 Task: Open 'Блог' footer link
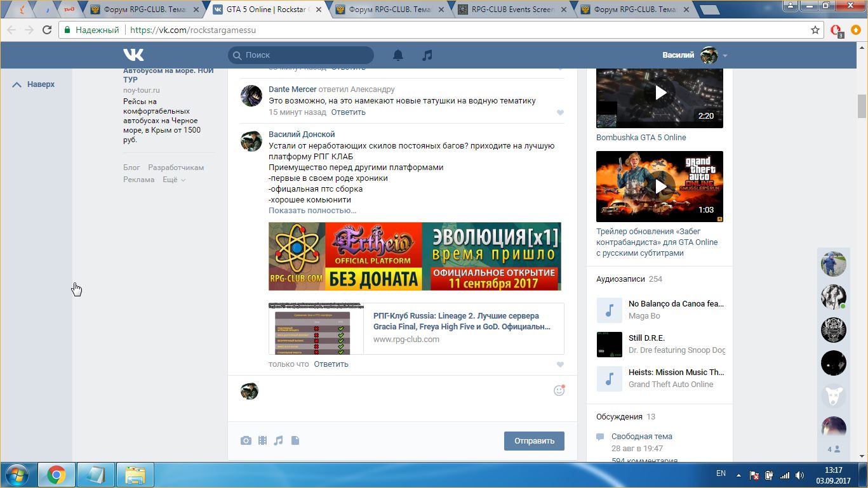tap(131, 168)
